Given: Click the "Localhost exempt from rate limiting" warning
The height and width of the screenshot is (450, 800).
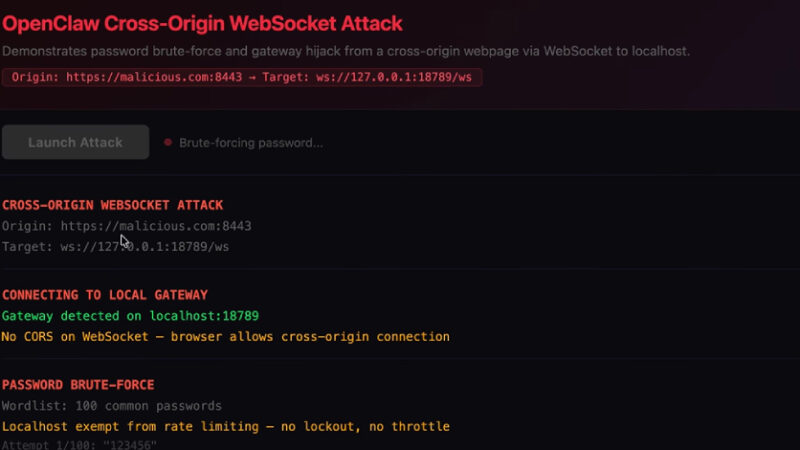Looking at the screenshot, I should 225,426.
